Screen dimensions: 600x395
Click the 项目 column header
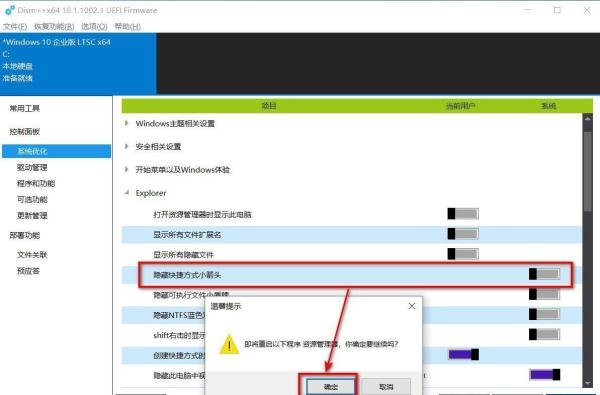pyautogui.click(x=269, y=106)
